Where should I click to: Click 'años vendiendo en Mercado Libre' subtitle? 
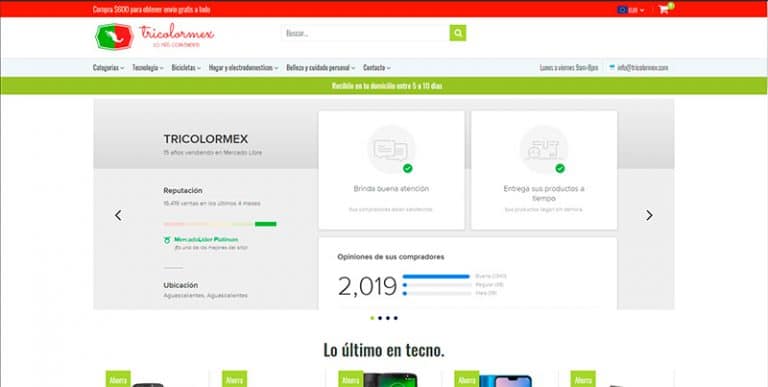tap(213, 152)
